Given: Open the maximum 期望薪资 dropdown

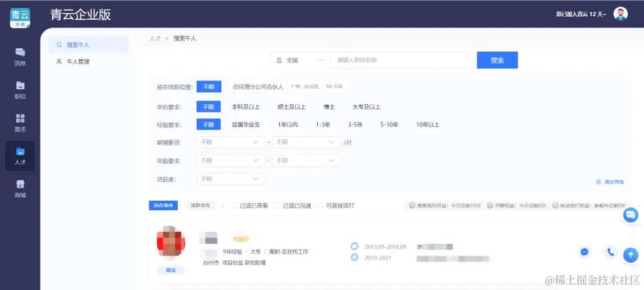Looking at the screenshot, I should pyautogui.click(x=306, y=142).
